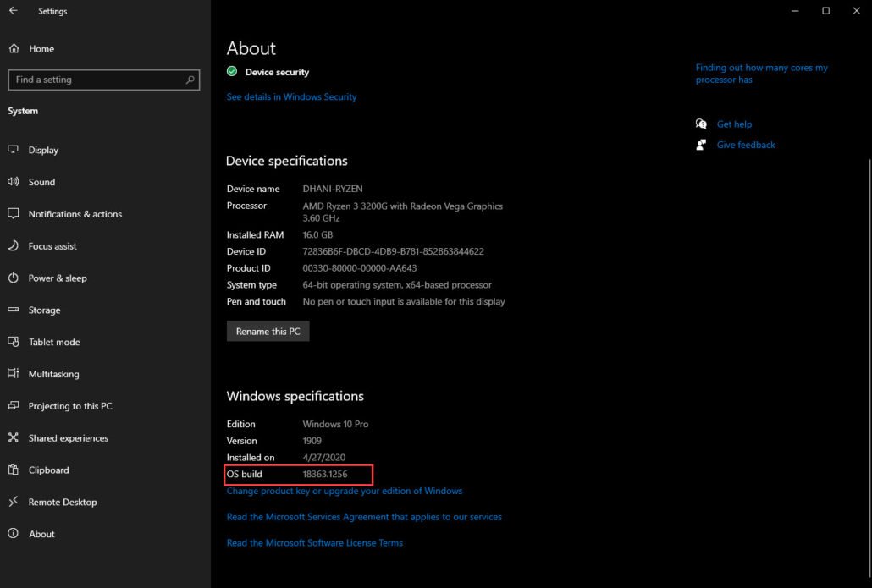872x588 pixels.
Task: Maximize the Settings window
Action: (825, 10)
